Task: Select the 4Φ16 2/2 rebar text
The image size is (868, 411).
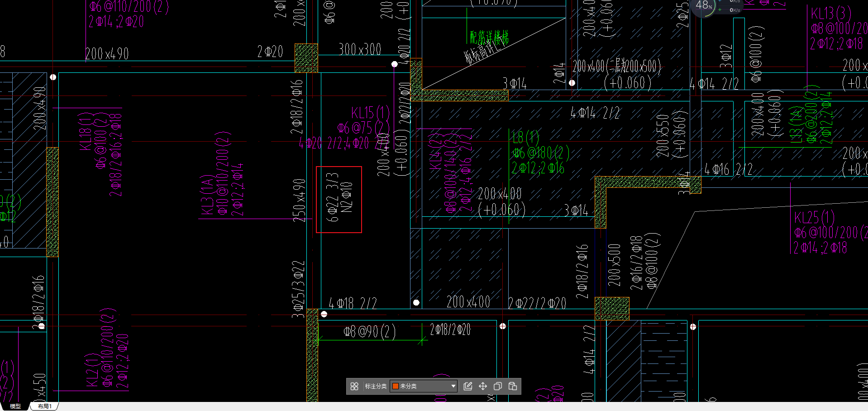Action: pyautogui.click(x=728, y=170)
